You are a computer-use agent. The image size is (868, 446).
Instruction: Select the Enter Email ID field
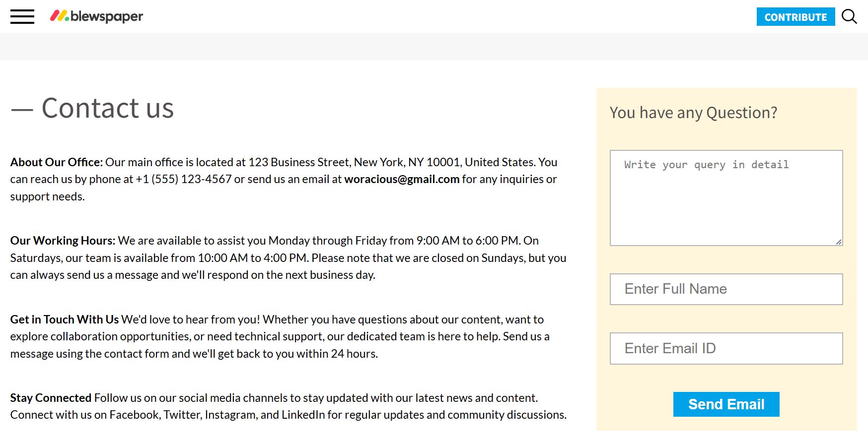[726, 348]
